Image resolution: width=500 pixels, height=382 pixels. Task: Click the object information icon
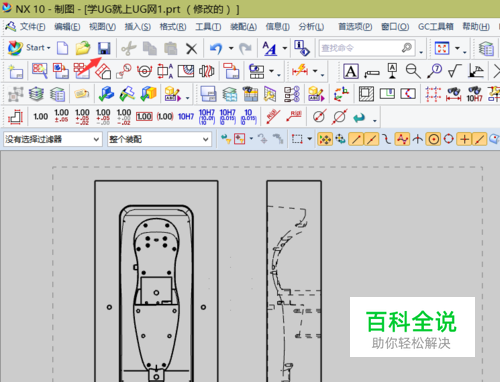click(302, 48)
